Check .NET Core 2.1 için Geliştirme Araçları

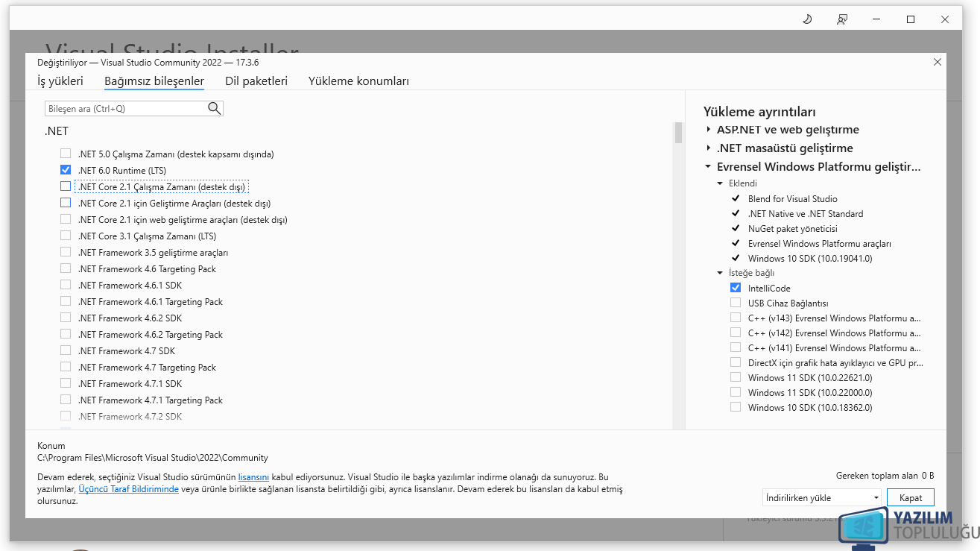[66, 203]
